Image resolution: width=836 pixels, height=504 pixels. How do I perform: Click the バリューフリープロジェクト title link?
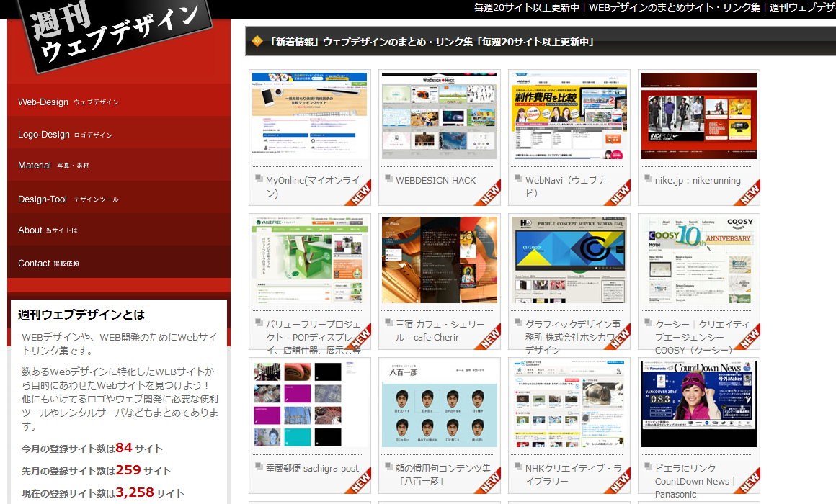[x=313, y=337]
